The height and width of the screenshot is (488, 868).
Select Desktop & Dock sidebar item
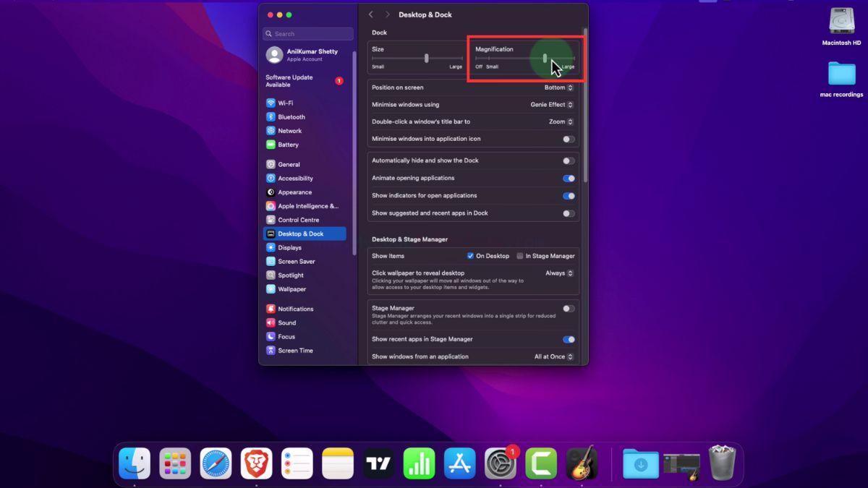(305, 234)
